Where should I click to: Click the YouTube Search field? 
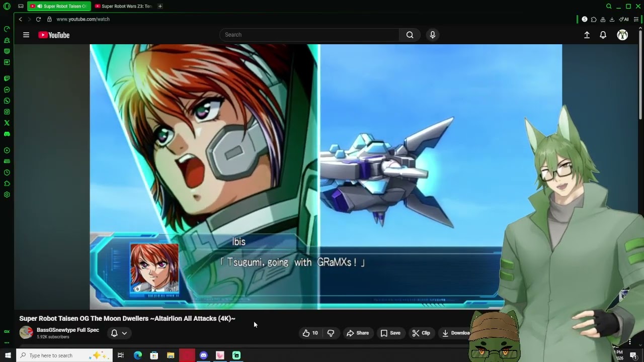pyautogui.click(x=309, y=35)
